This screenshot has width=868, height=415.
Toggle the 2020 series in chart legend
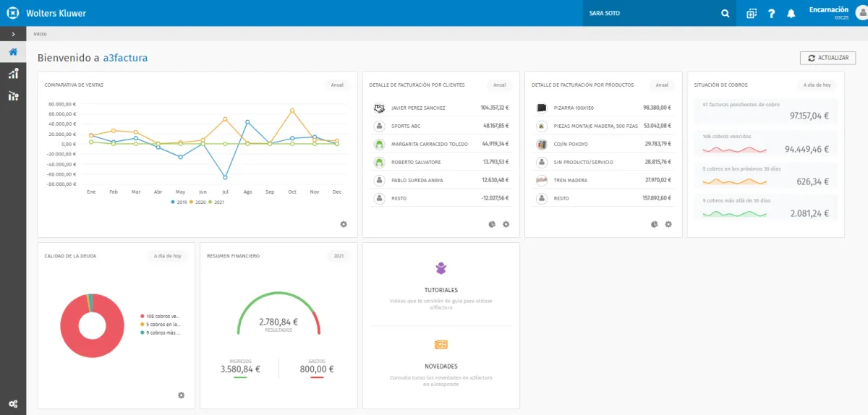tap(196, 202)
